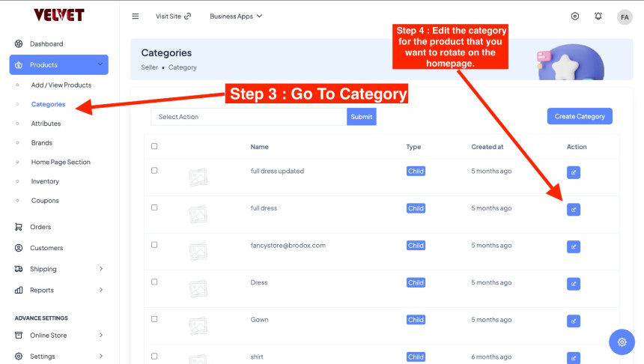Click the Visit Site link

[x=173, y=16]
